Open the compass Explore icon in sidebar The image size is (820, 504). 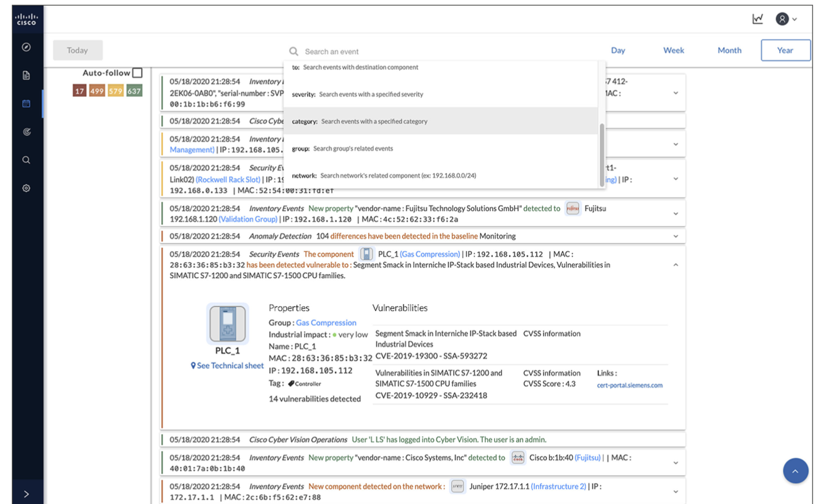point(26,47)
